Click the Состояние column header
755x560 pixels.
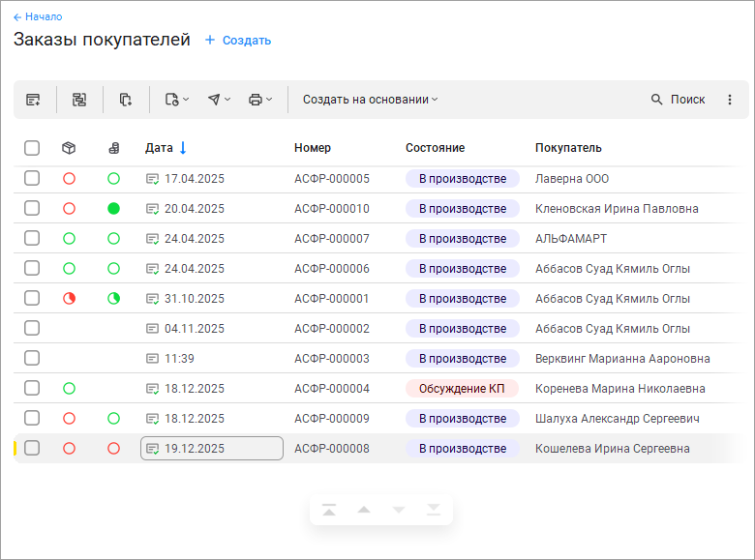pyautogui.click(x=435, y=148)
